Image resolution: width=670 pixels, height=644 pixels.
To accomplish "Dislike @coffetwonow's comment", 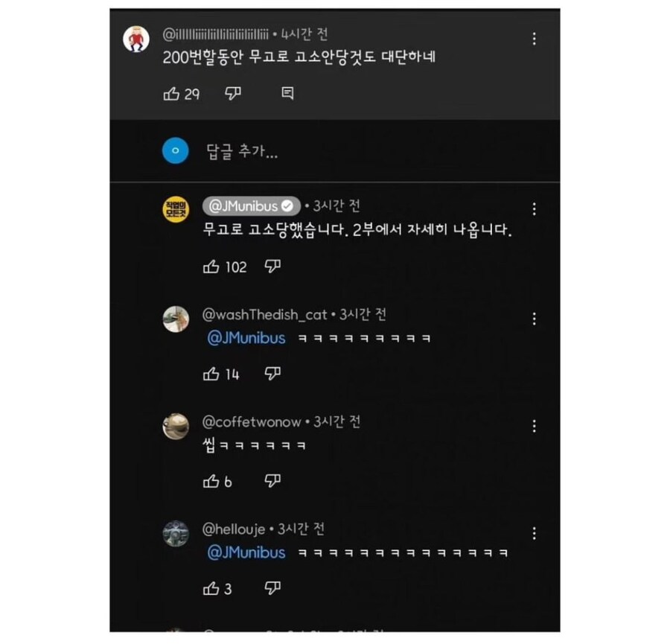I will [271, 482].
